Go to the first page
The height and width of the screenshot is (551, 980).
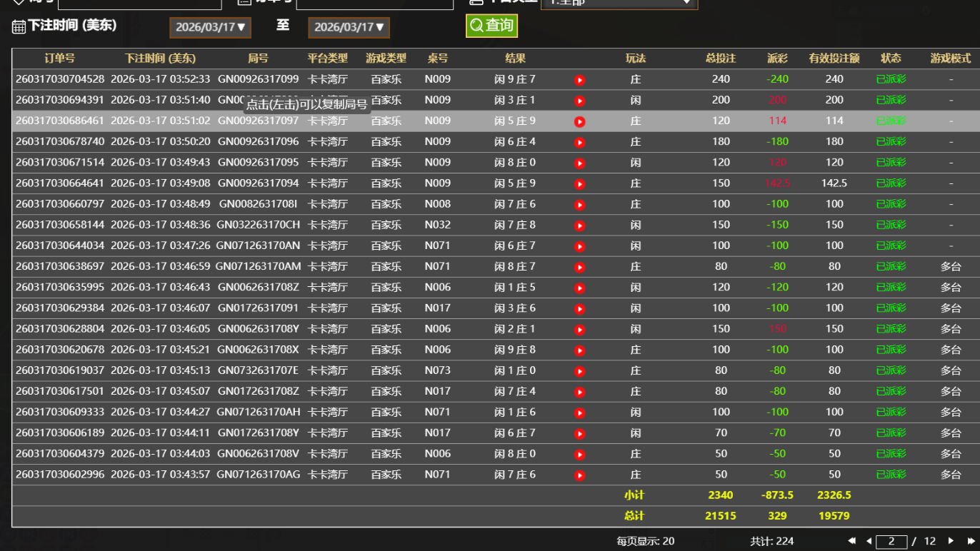[x=851, y=541]
